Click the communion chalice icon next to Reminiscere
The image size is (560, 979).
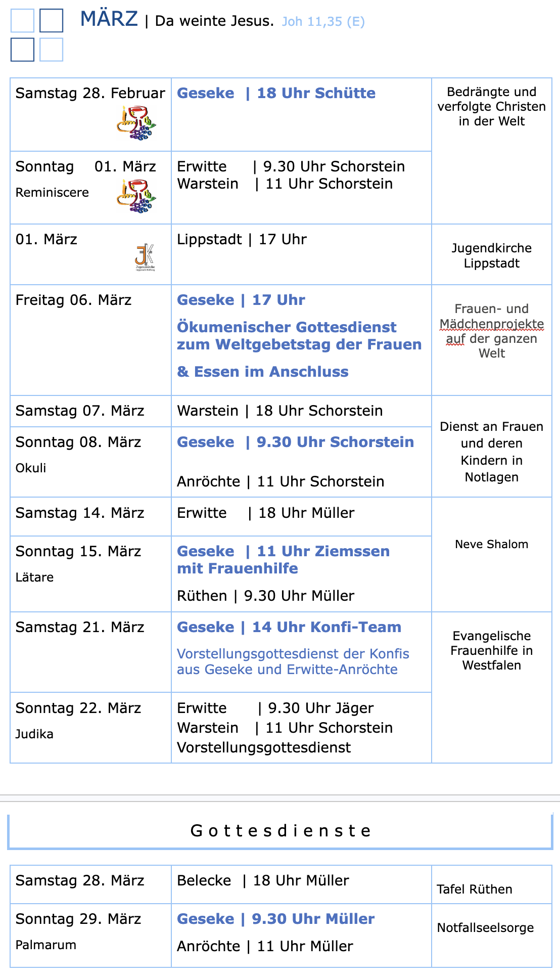point(136,196)
